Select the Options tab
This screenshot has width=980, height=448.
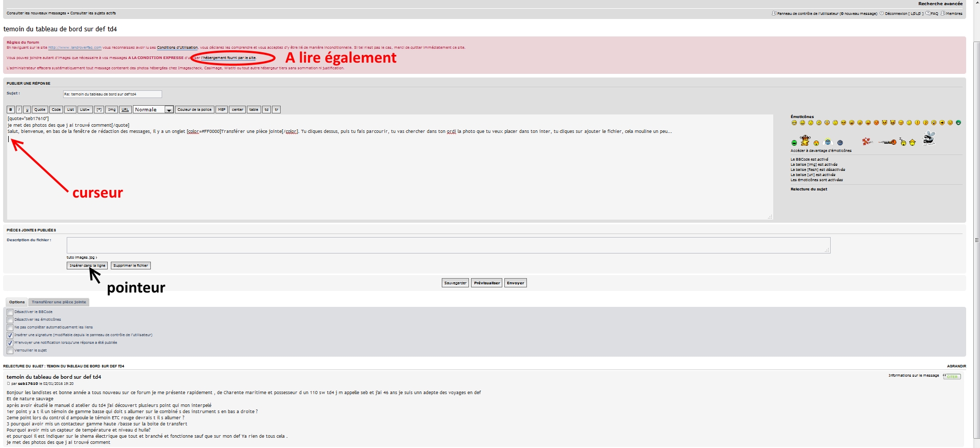[x=17, y=302]
